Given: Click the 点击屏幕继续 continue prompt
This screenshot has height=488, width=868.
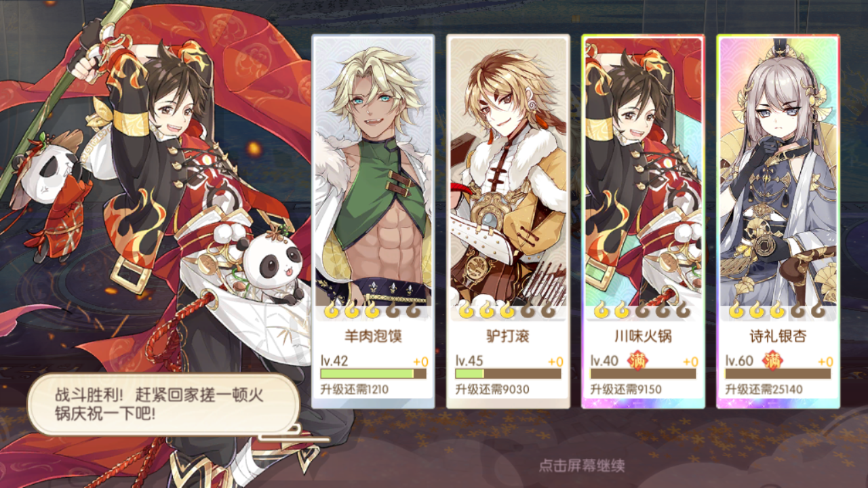Looking at the screenshot, I should click(582, 466).
